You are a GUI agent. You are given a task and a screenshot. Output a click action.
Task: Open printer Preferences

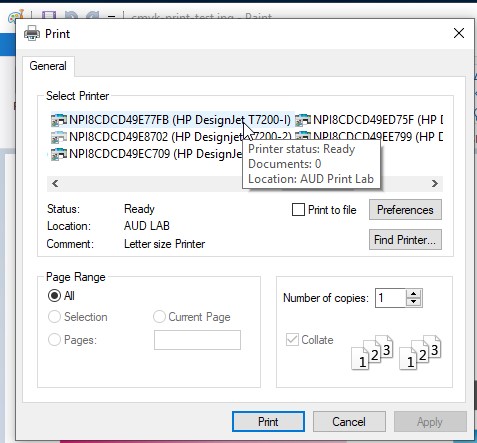pos(405,210)
